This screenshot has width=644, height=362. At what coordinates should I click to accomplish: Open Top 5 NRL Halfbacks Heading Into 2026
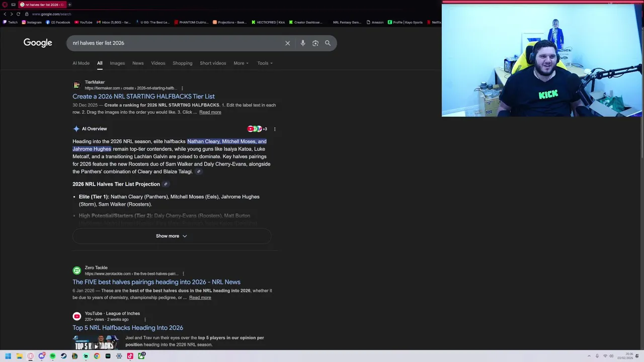(x=128, y=328)
